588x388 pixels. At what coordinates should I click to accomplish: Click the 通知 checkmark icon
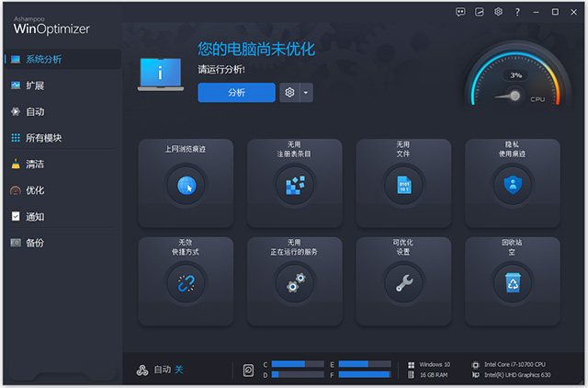(16, 216)
